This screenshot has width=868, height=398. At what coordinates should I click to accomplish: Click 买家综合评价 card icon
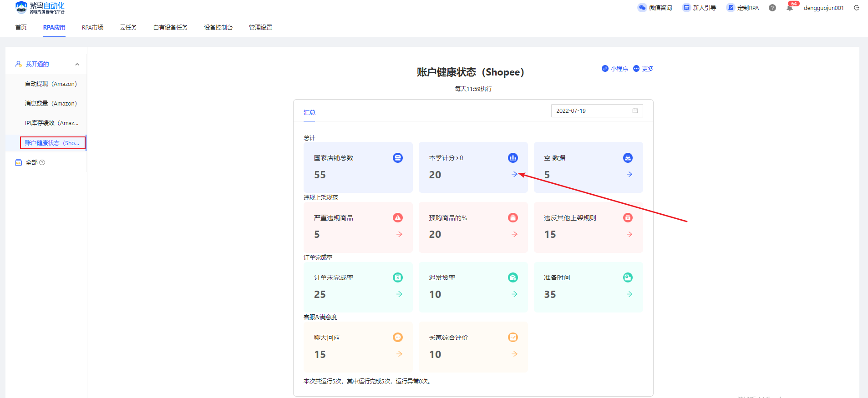point(513,338)
